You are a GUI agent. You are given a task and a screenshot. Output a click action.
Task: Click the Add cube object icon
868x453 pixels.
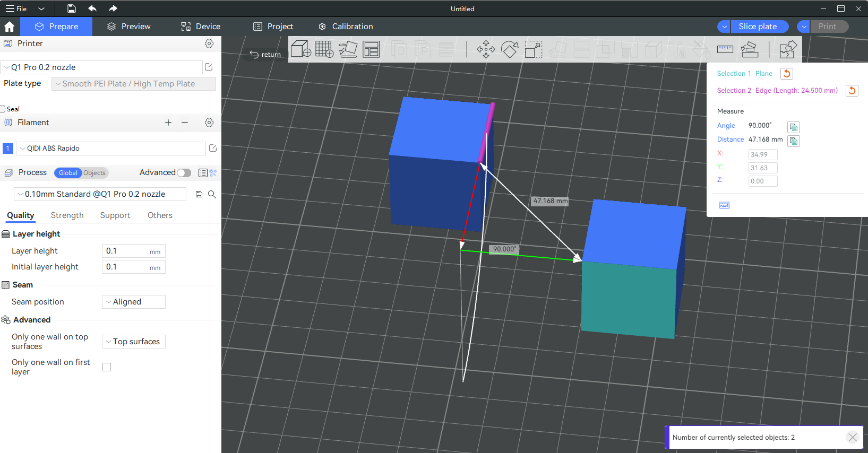click(300, 49)
